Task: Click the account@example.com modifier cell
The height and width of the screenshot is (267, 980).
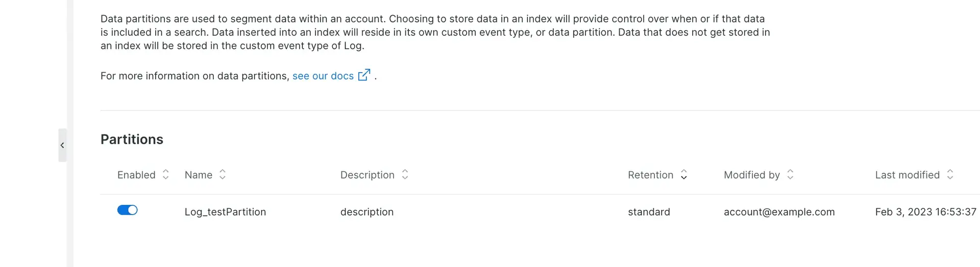Action: tap(779, 212)
